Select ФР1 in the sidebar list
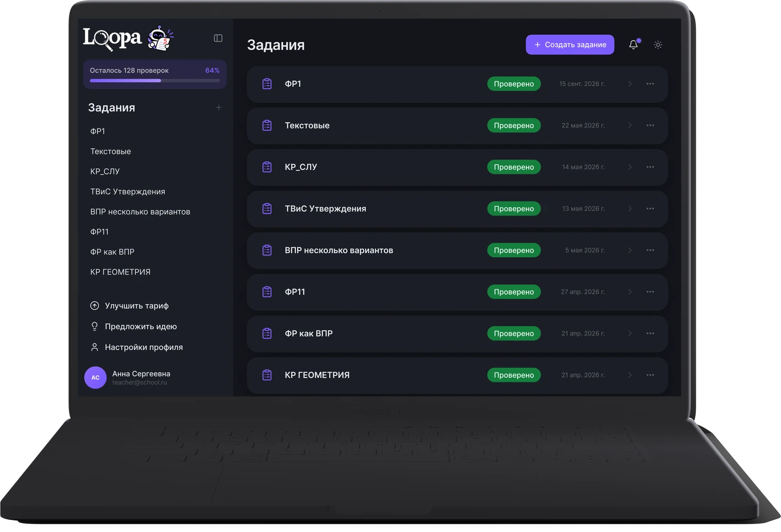 click(x=98, y=131)
